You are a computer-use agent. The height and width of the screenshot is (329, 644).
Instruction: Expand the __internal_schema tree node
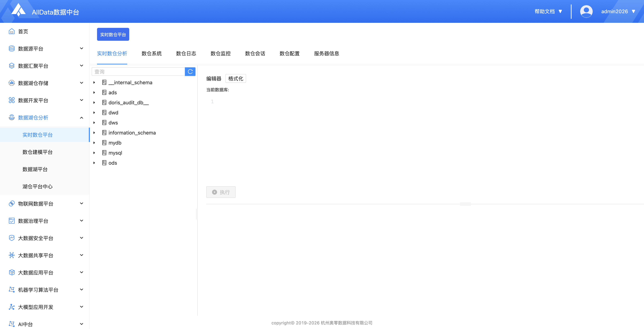(x=94, y=82)
